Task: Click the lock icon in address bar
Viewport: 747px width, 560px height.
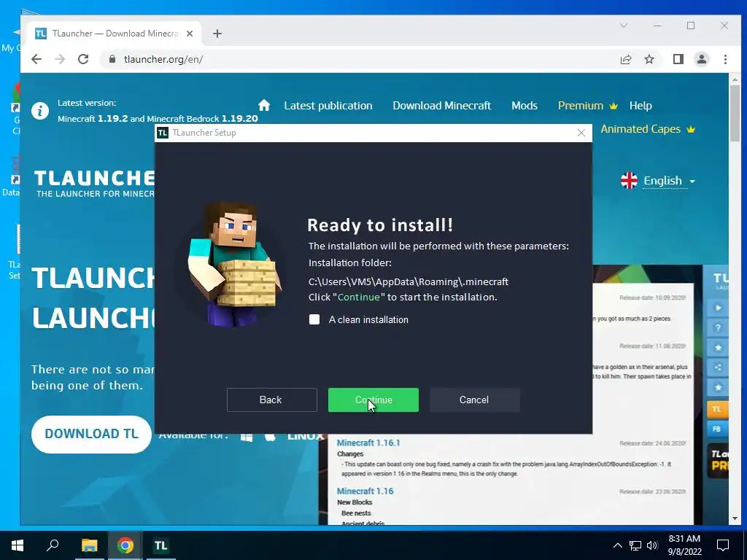Action: [112, 59]
